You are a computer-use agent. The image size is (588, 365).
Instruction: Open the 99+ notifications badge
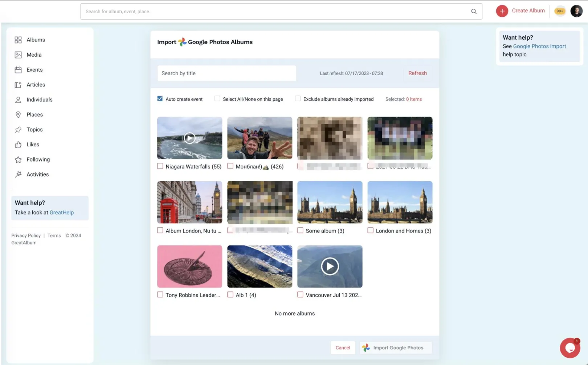(560, 11)
